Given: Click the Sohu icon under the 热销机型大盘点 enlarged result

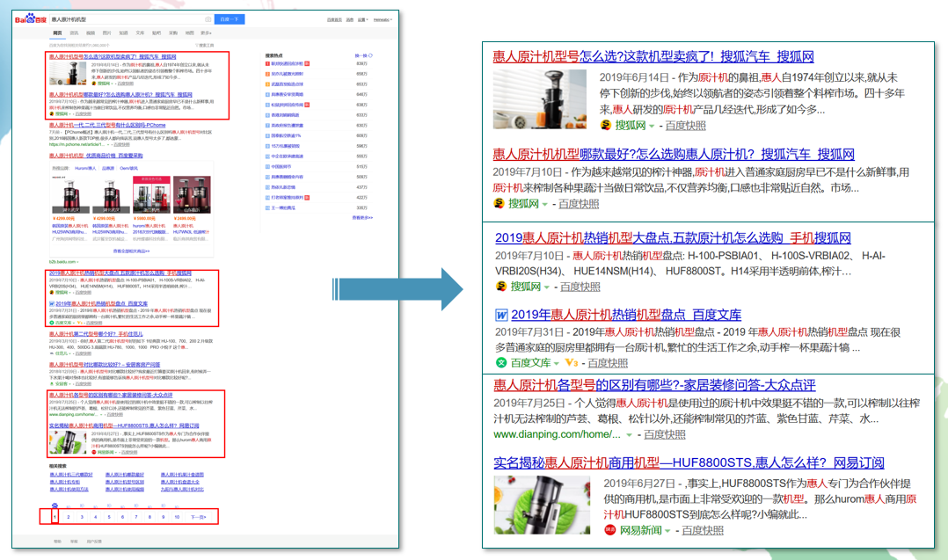Looking at the screenshot, I should (501, 287).
